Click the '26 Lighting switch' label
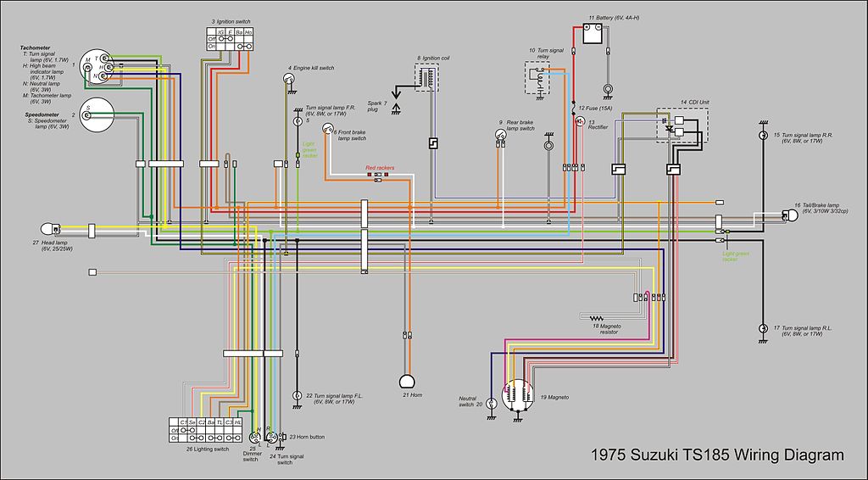The image size is (868, 480). [207, 449]
